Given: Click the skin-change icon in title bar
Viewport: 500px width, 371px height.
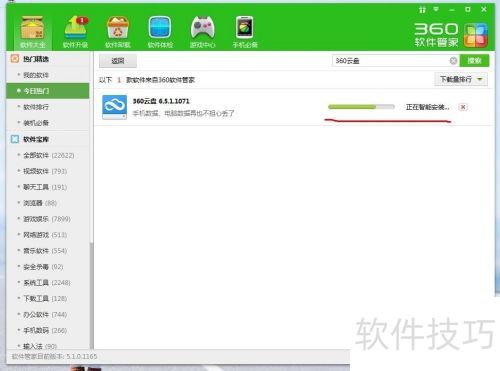Looking at the screenshot, I should coord(422,10).
